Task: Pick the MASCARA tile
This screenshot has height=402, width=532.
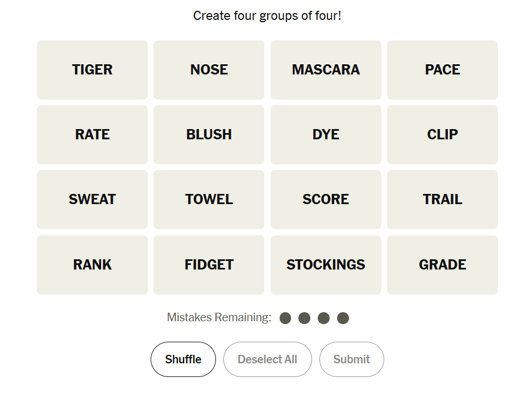Action: [326, 70]
